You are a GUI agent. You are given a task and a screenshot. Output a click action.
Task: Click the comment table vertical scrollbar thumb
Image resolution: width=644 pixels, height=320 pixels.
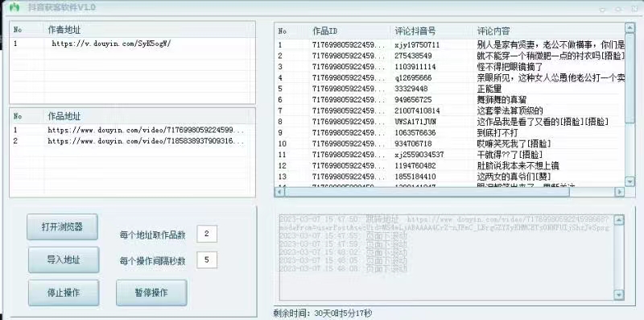click(x=630, y=78)
